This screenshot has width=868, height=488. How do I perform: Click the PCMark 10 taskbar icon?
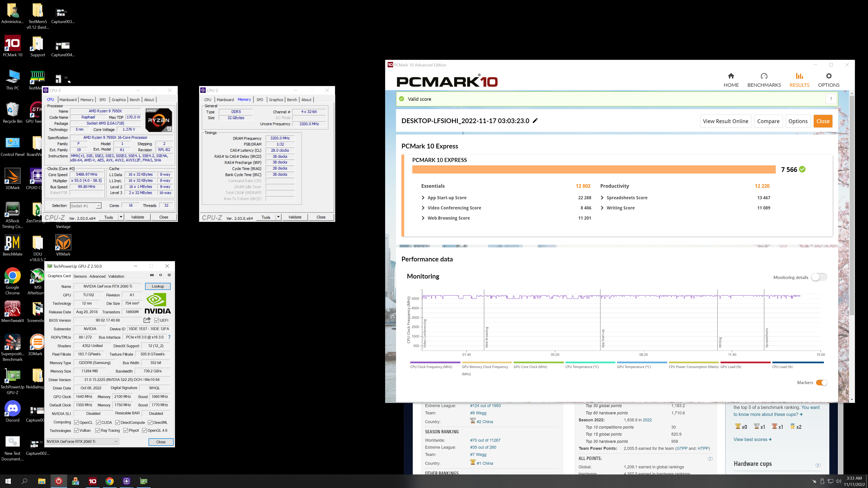pyautogui.click(x=93, y=481)
